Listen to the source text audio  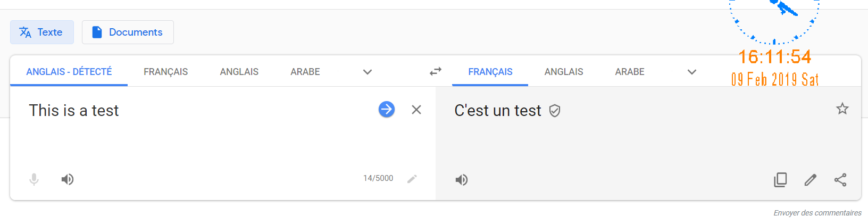tap(68, 179)
